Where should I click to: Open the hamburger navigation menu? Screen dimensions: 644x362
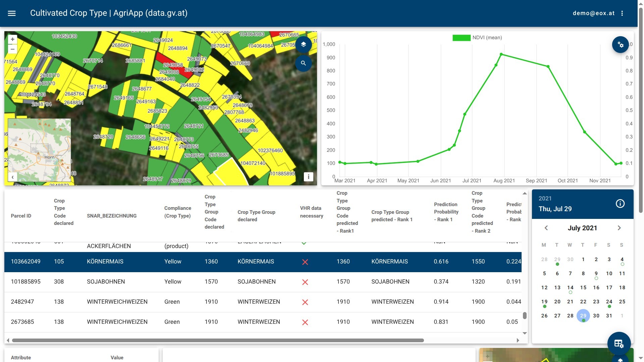click(12, 13)
